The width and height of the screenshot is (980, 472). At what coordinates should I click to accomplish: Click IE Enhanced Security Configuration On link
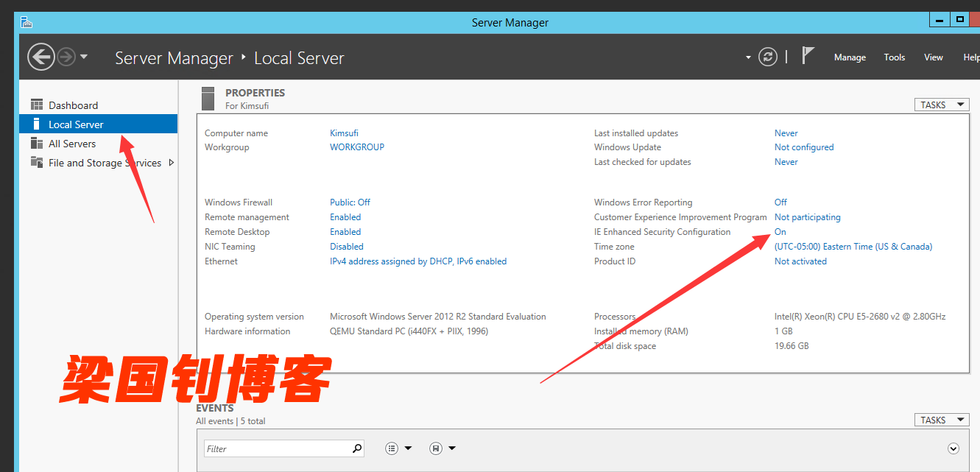tap(780, 232)
